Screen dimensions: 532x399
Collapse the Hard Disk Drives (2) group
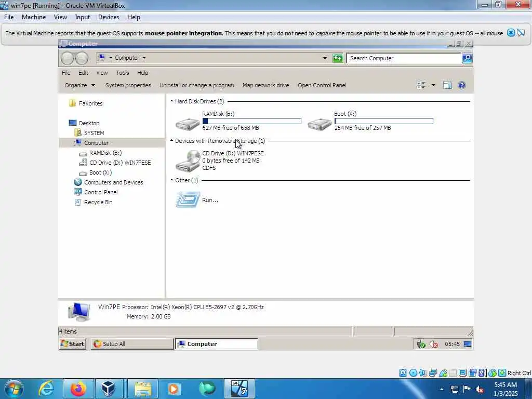(171, 101)
